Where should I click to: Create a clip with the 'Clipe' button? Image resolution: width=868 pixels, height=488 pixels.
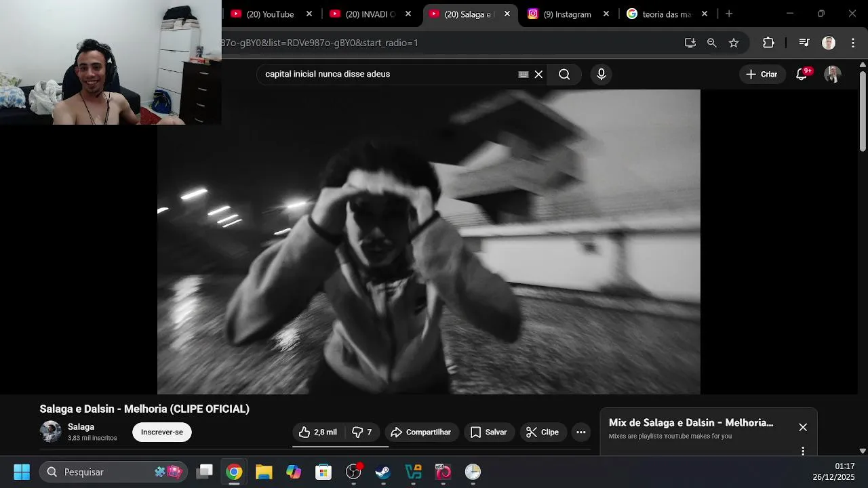pos(542,432)
